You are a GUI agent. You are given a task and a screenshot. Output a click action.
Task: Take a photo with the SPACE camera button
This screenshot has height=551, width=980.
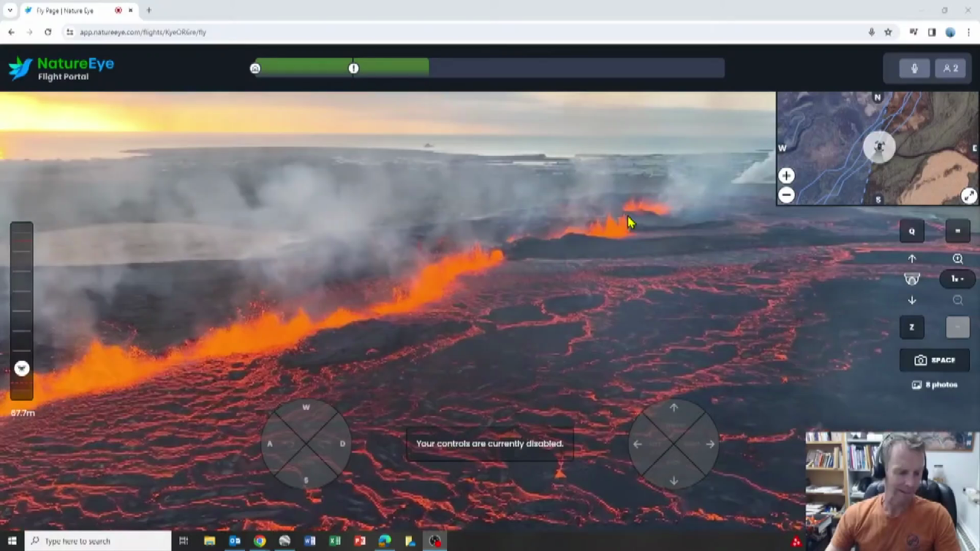tap(935, 360)
